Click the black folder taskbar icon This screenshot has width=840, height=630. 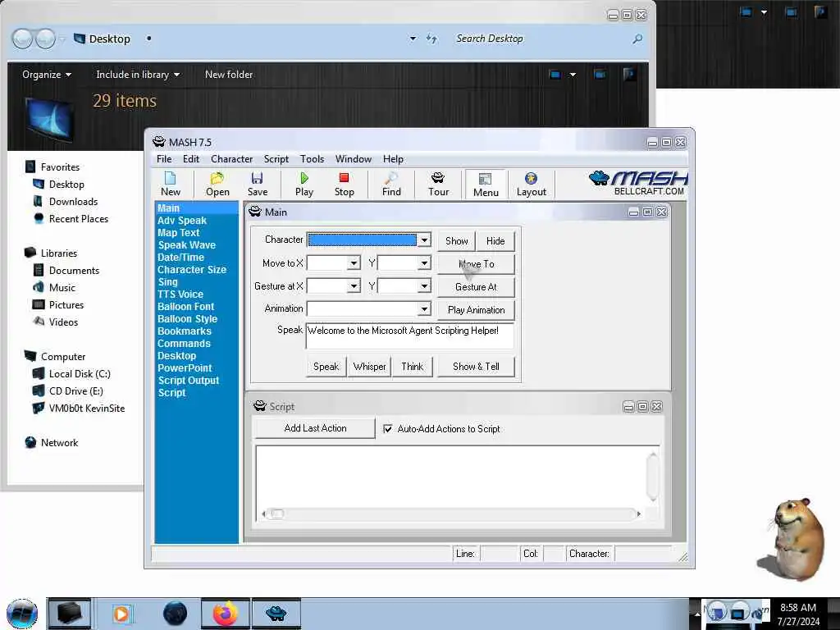(x=70, y=614)
